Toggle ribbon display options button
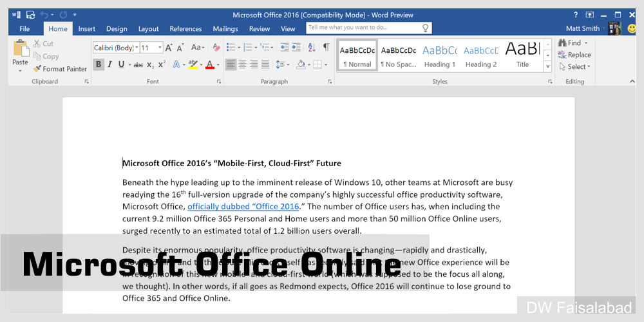 tap(589, 15)
